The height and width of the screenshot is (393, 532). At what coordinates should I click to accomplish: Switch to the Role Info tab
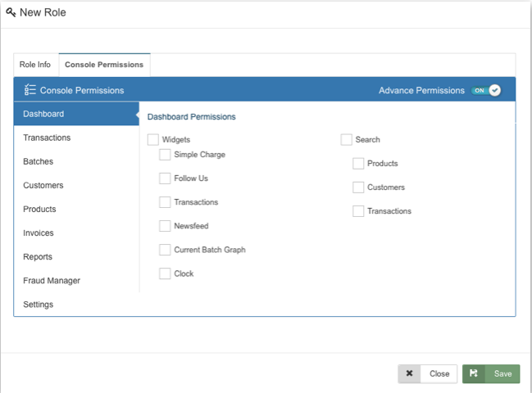pyautogui.click(x=35, y=65)
